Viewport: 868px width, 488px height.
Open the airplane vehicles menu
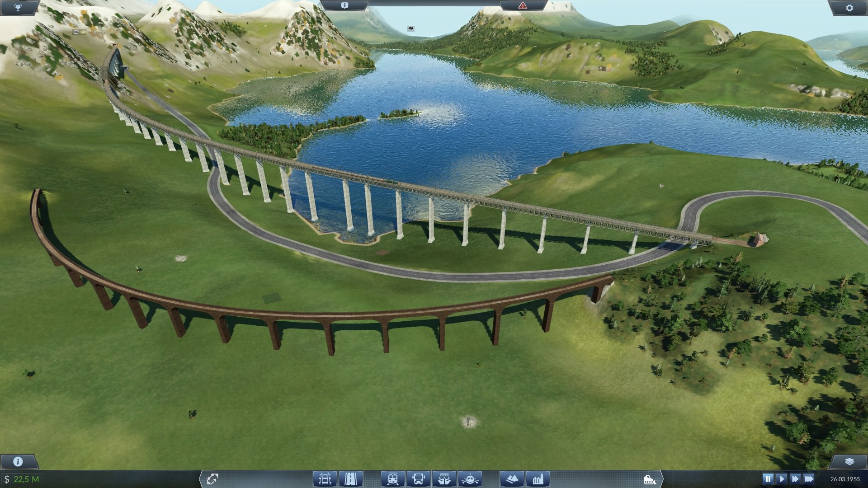(470, 479)
